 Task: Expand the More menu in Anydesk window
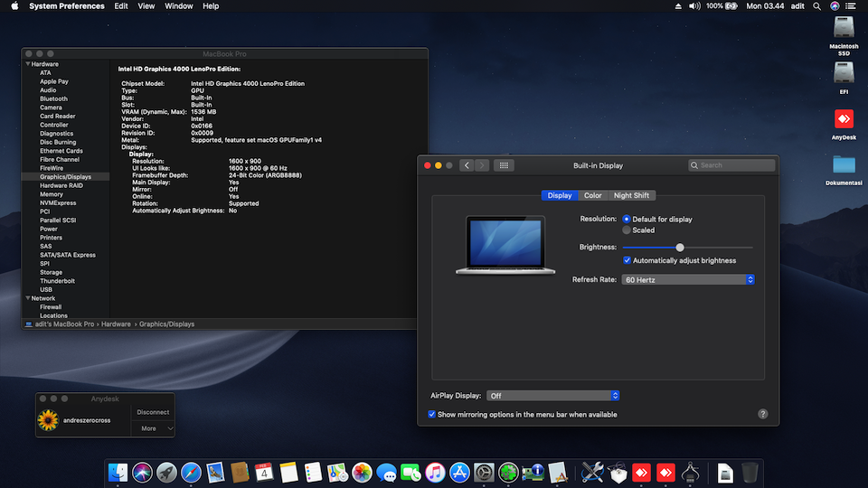click(x=153, y=428)
